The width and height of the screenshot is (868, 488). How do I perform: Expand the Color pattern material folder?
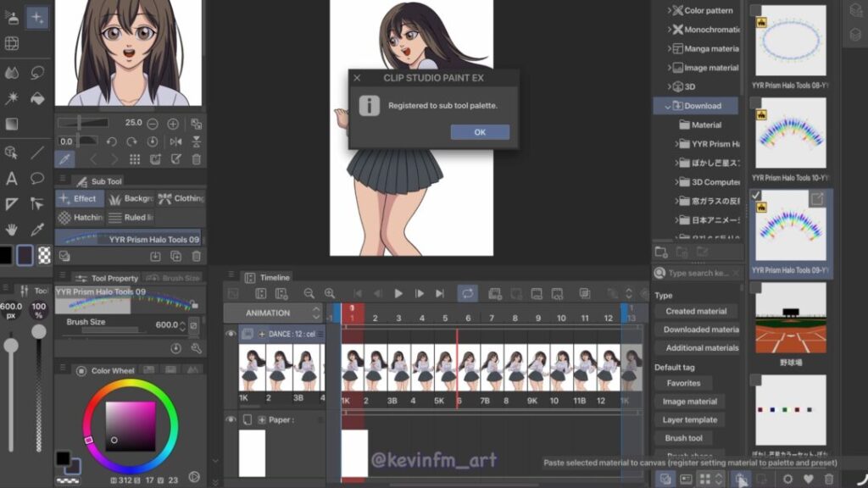click(669, 10)
